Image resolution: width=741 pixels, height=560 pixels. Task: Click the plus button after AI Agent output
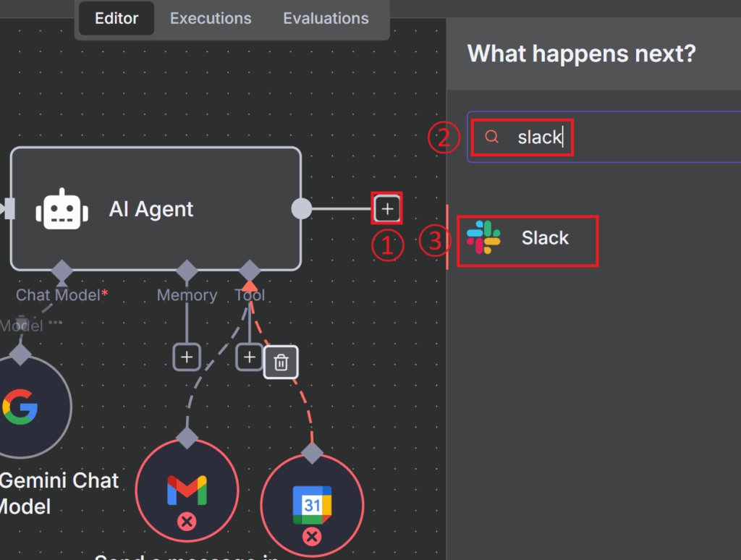pos(387,209)
